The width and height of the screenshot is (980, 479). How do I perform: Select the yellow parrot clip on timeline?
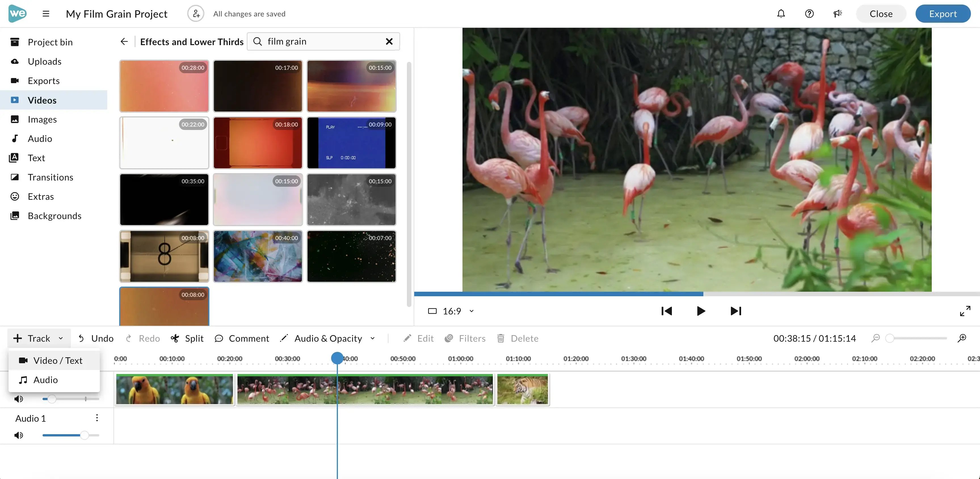(174, 389)
